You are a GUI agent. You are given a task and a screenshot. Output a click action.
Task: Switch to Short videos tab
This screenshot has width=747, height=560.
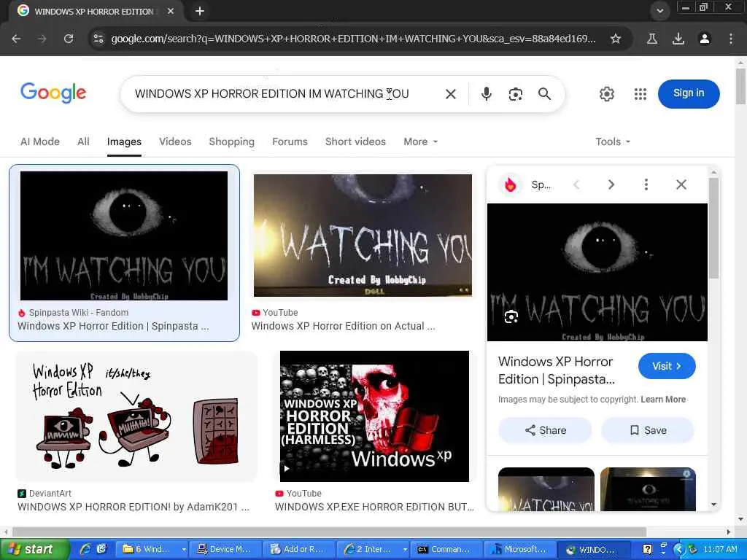[x=355, y=141]
